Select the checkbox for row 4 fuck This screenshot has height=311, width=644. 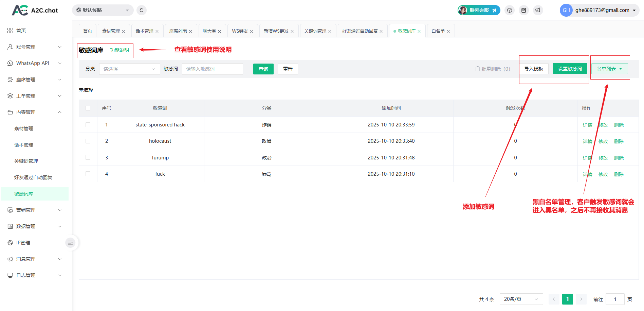tap(88, 174)
